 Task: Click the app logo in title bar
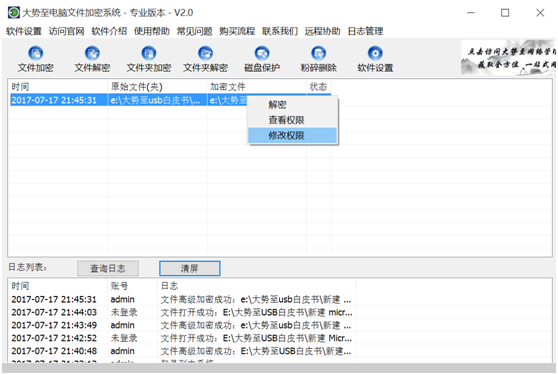point(14,13)
